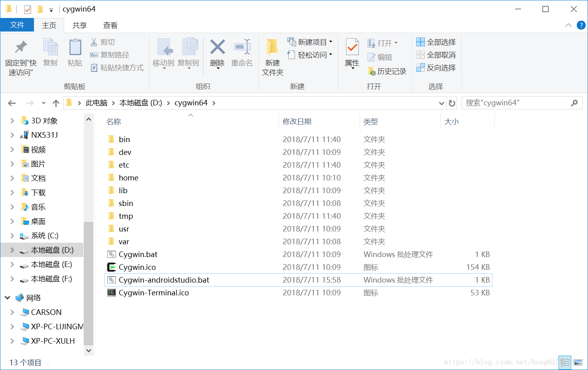The width and height of the screenshot is (588, 370).
Task: Click Select none (全部取消)
Action: click(436, 55)
